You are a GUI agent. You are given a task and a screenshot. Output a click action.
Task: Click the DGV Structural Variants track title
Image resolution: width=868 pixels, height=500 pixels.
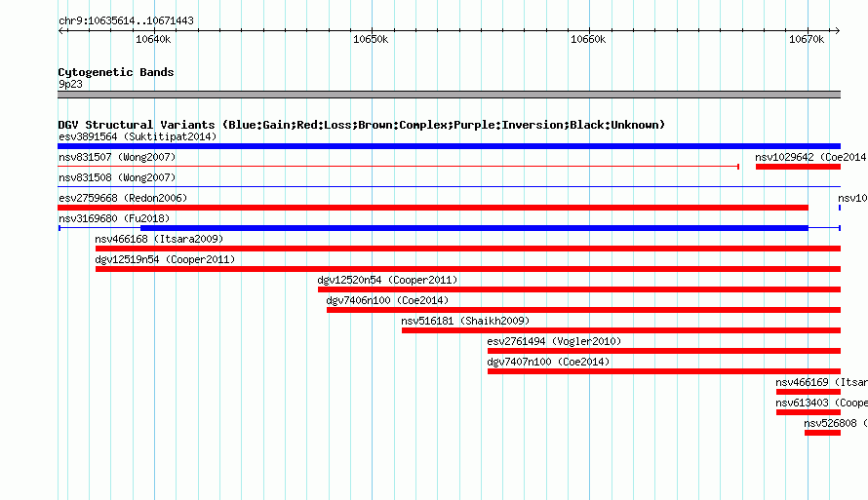pyautogui.click(x=362, y=125)
